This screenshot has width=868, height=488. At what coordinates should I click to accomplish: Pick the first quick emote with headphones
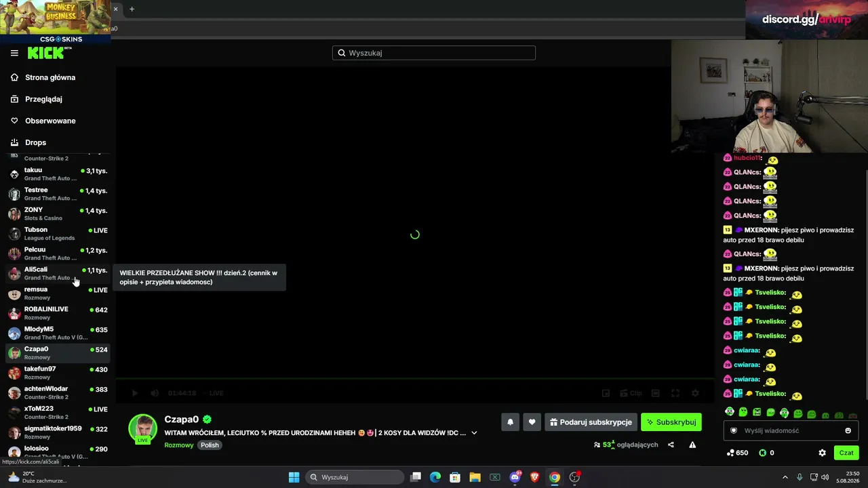pyautogui.click(x=730, y=412)
